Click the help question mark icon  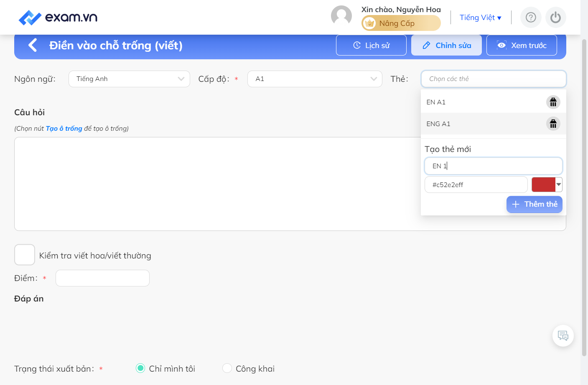click(x=531, y=18)
